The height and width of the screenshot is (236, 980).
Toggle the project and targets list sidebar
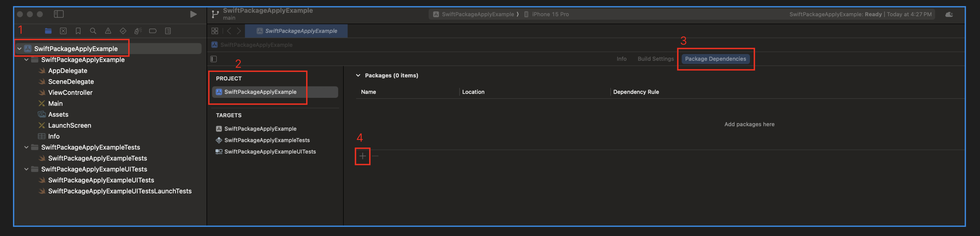(x=214, y=59)
